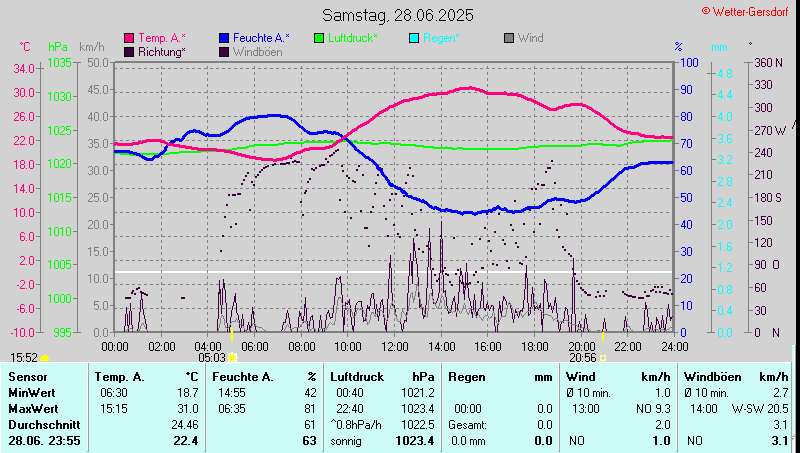Click the current humidity value 63
Image resolution: width=800 pixels, height=453 pixels.
309,441
